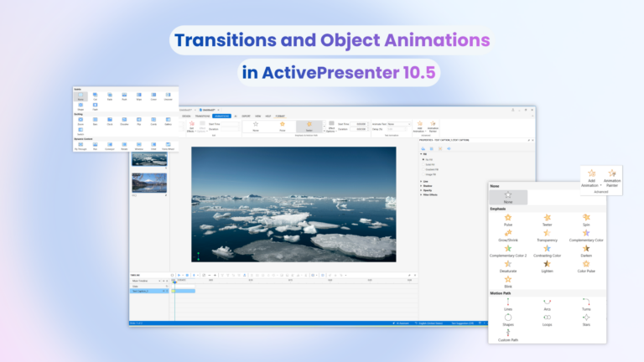Apply the Desaturate effect

[508, 266]
